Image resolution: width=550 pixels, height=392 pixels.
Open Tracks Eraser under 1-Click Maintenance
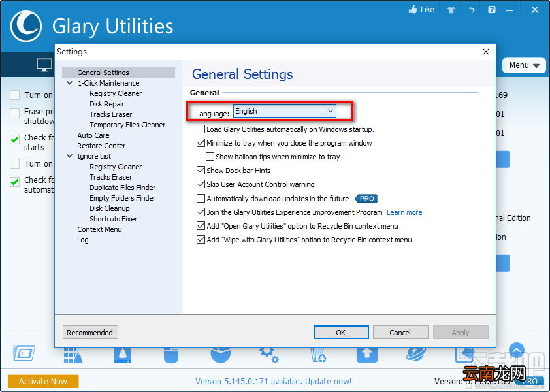tap(111, 114)
